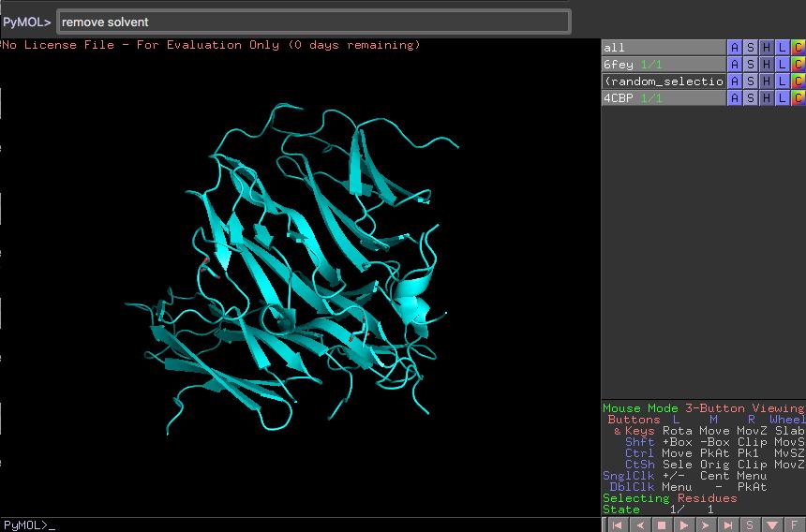Open the Show menu for 4CBP
806x532 pixels.
click(x=751, y=98)
